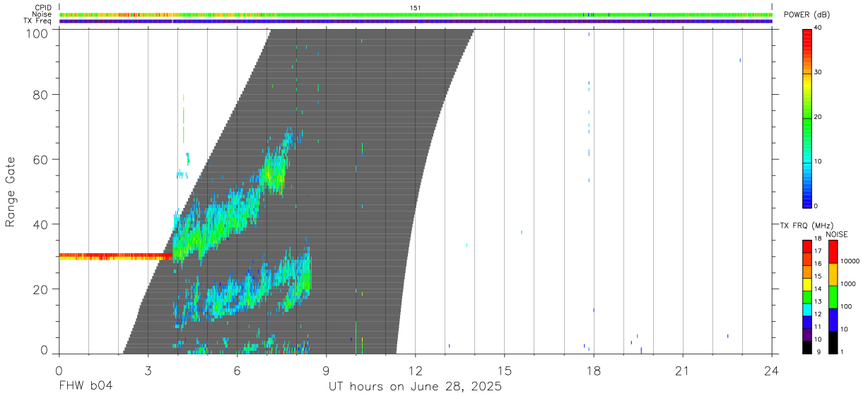Click the NOISE color bar

[x=833, y=296]
